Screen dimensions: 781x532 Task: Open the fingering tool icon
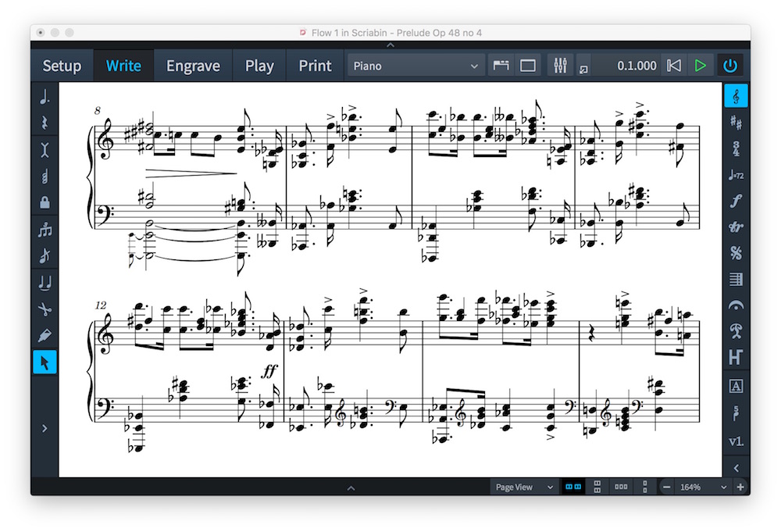736,413
